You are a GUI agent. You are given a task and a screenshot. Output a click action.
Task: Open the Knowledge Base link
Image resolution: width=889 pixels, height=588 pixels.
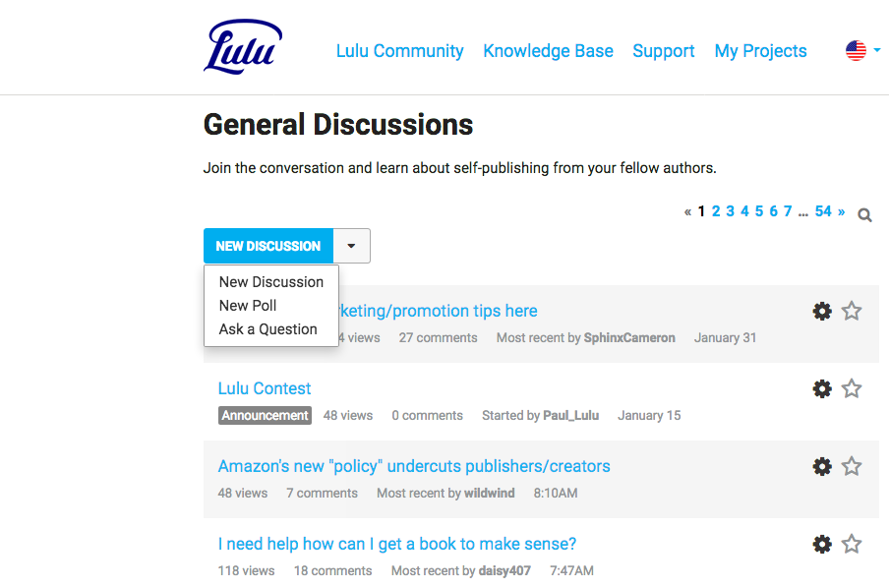pos(548,51)
